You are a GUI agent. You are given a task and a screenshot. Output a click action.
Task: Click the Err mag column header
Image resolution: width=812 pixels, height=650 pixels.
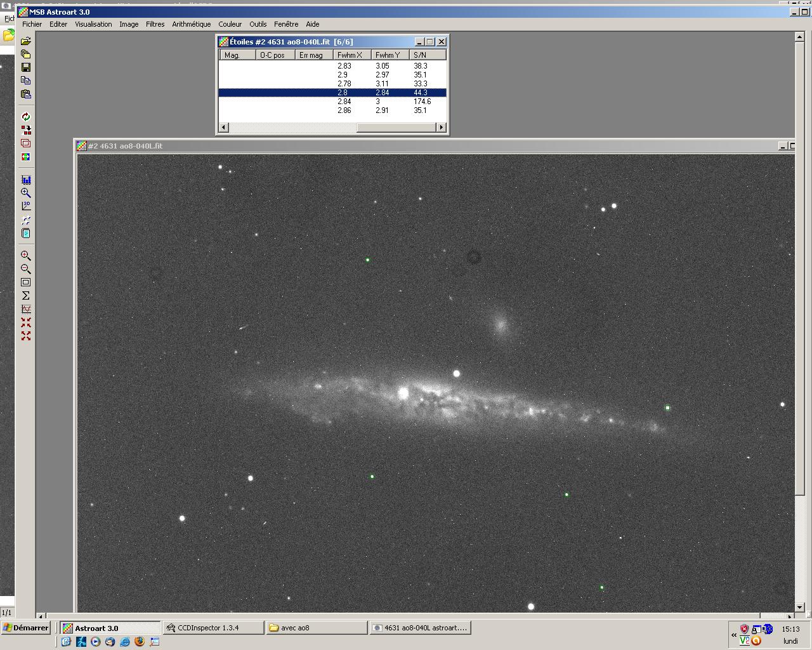[315, 55]
